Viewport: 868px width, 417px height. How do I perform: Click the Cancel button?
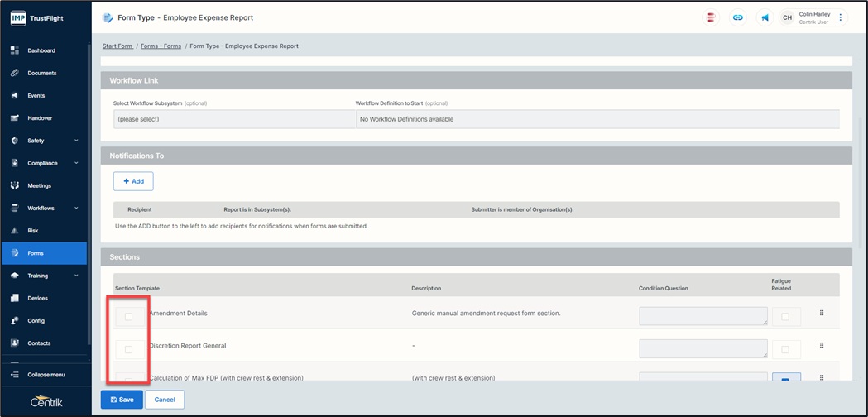point(165,400)
